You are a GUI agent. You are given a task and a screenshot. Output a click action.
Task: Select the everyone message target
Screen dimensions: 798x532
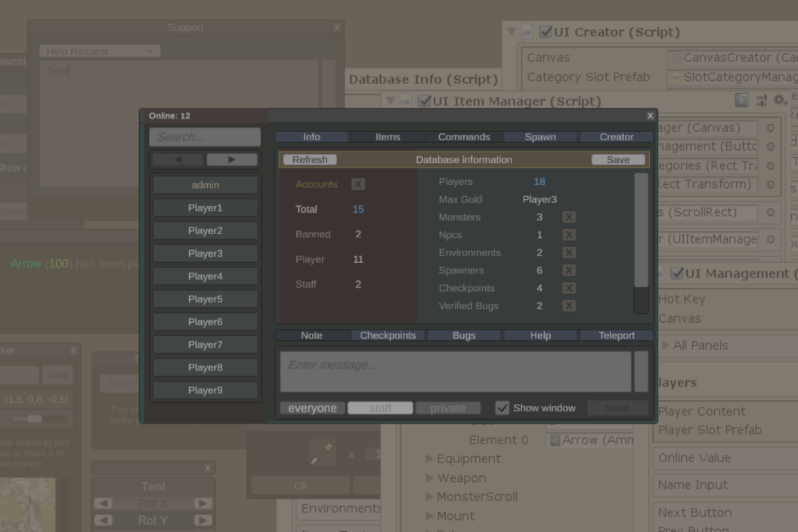[313, 408]
